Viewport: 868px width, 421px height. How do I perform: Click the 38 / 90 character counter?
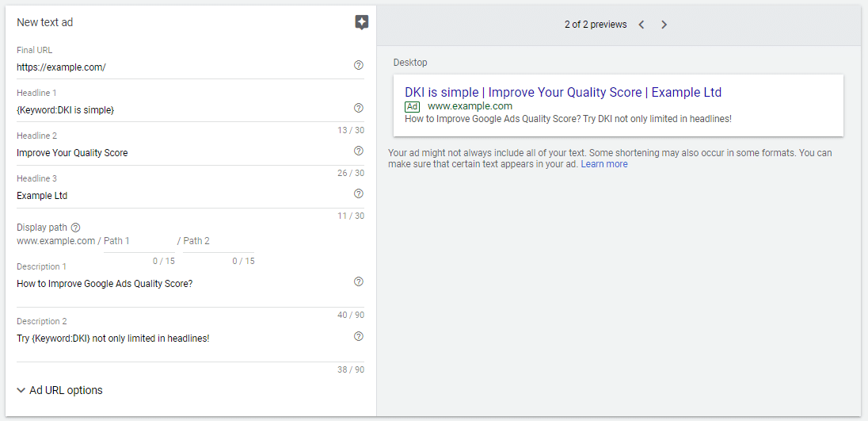pos(351,369)
